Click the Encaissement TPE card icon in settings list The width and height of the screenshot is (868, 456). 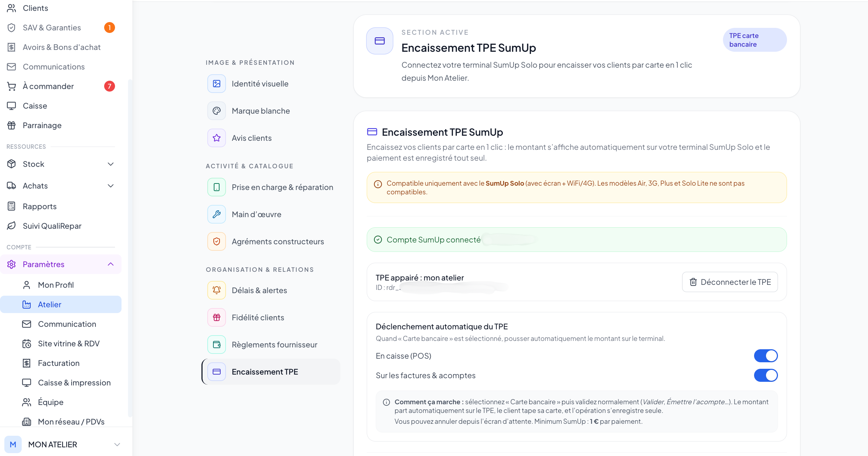click(x=217, y=372)
